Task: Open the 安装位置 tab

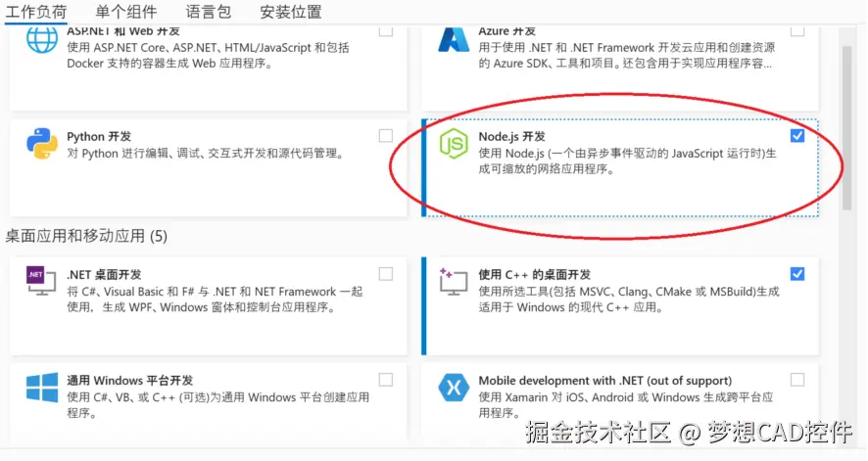Action: 291,12
